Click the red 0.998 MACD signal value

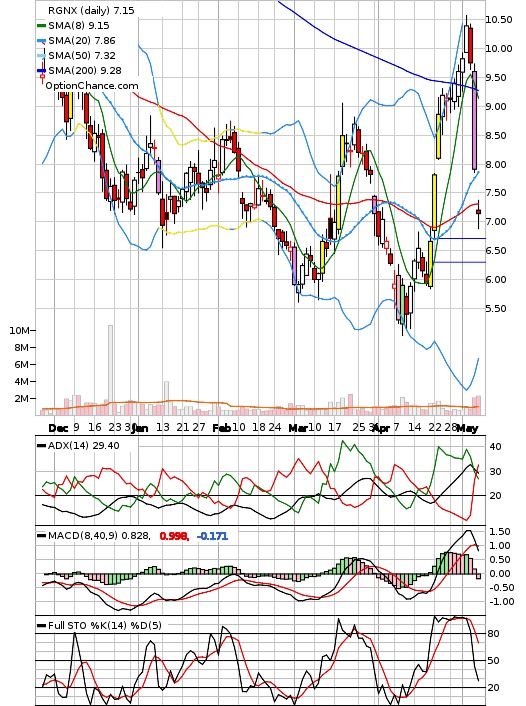pyautogui.click(x=174, y=536)
